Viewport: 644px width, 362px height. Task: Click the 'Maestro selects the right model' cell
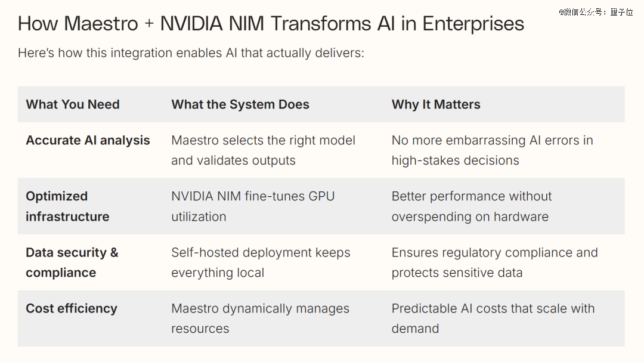pos(263,150)
